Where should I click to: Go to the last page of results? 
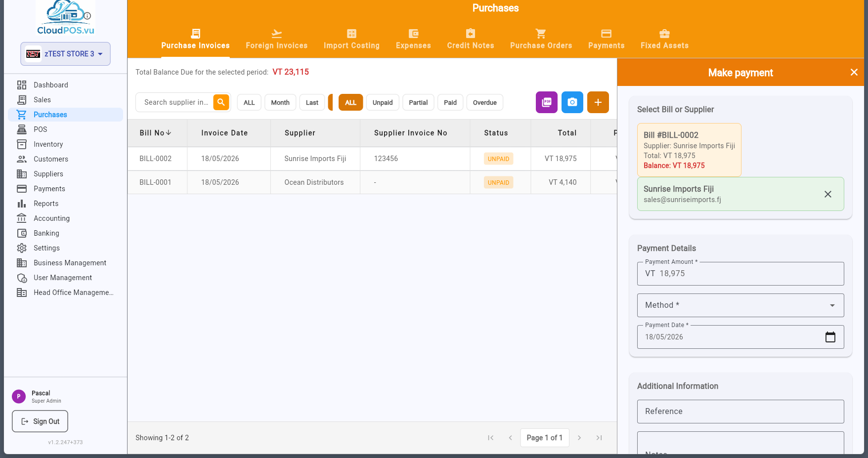tap(599, 438)
